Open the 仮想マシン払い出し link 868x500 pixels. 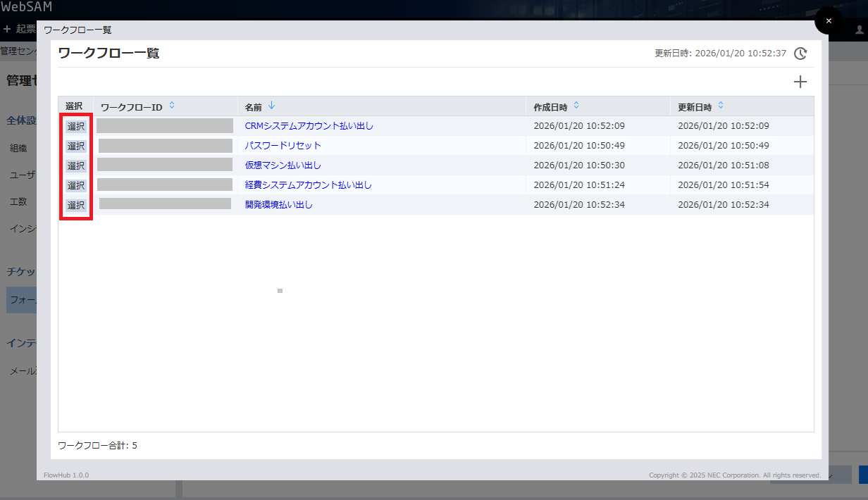pyautogui.click(x=283, y=165)
